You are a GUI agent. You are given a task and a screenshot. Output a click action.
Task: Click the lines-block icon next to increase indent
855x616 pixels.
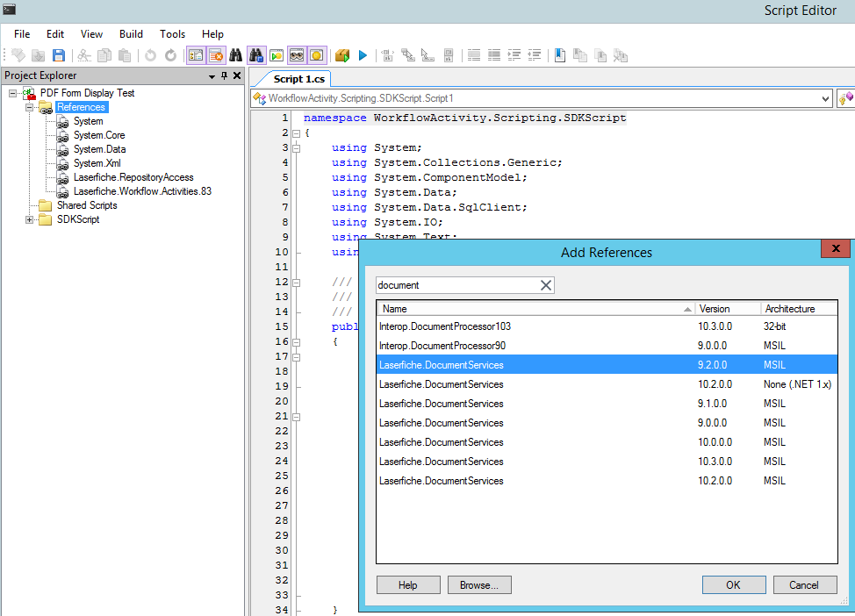click(494, 55)
